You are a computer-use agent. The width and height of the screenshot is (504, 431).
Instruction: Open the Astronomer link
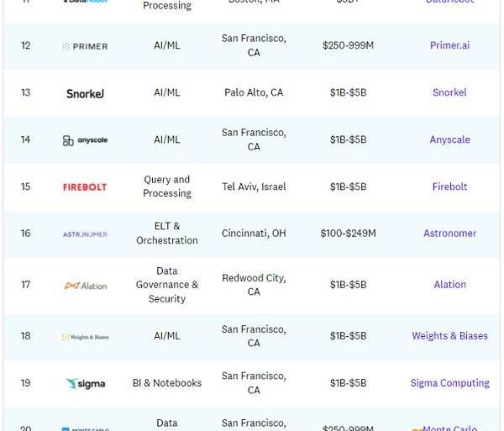point(449,234)
